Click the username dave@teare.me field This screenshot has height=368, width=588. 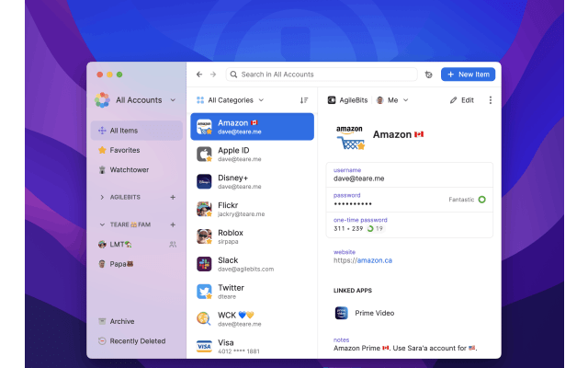coord(410,175)
